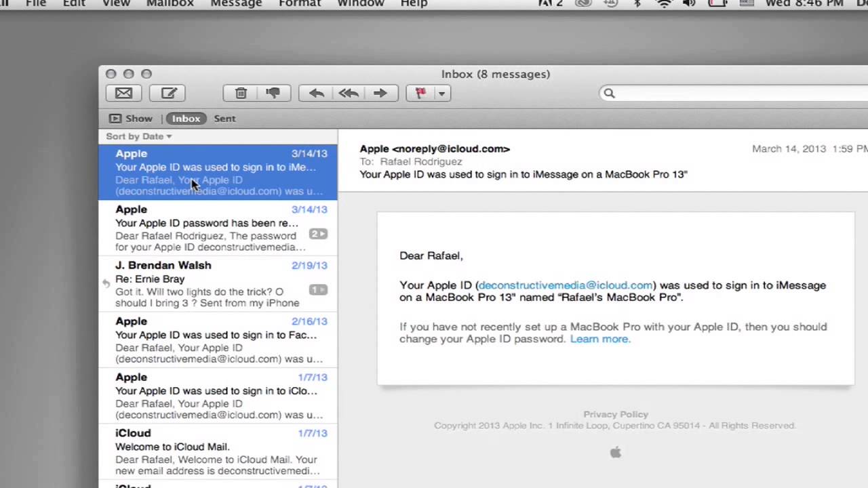868x488 pixels.
Task: Open the Window menu
Action: click(x=361, y=3)
